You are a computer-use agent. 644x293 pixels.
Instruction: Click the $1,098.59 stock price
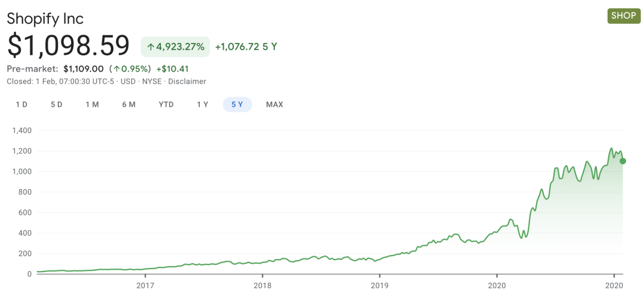coord(69,46)
